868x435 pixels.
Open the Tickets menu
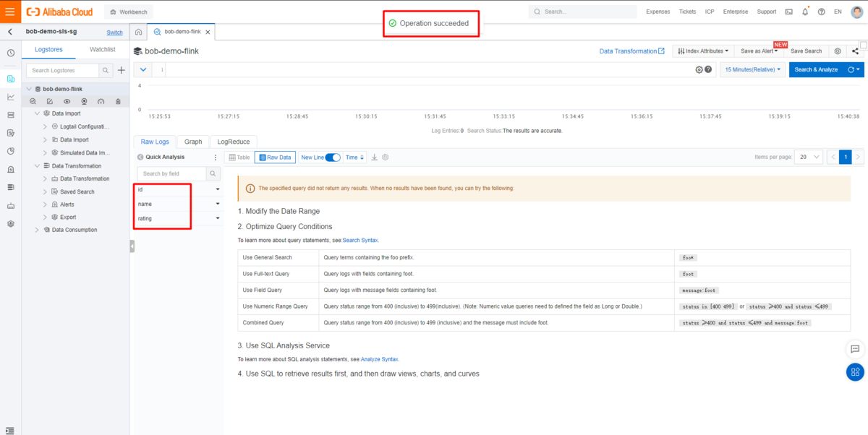click(688, 12)
